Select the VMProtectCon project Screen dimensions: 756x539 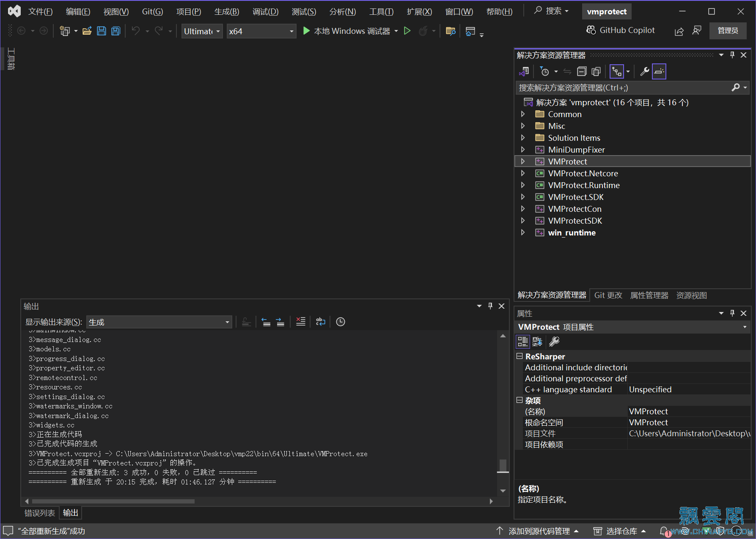[x=575, y=209]
